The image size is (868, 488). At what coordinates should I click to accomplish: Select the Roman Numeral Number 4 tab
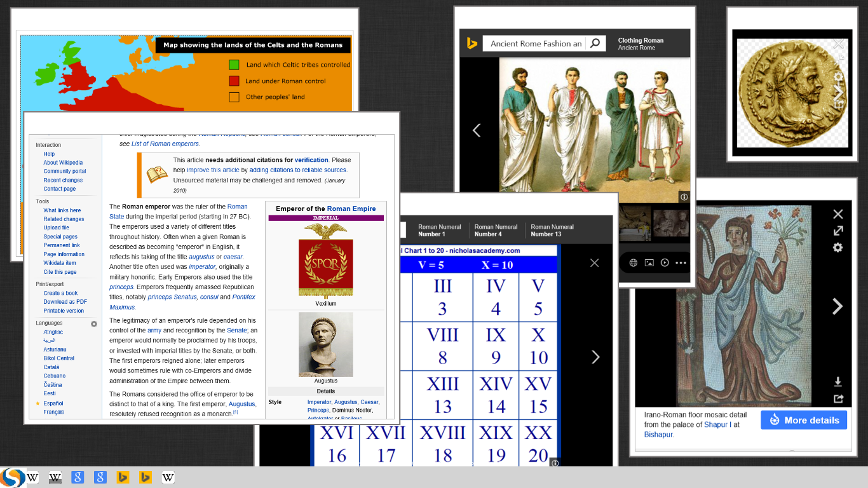(x=496, y=230)
